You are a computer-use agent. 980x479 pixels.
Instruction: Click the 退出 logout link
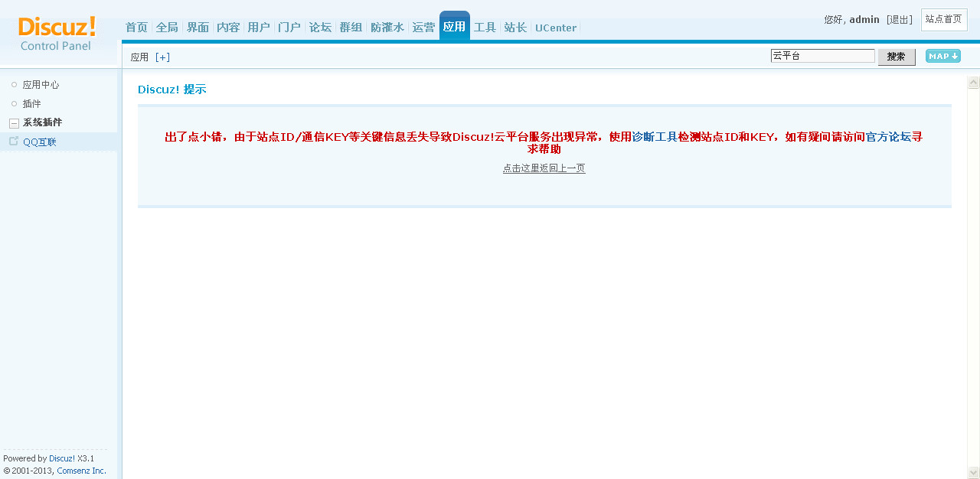pyautogui.click(x=900, y=20)
